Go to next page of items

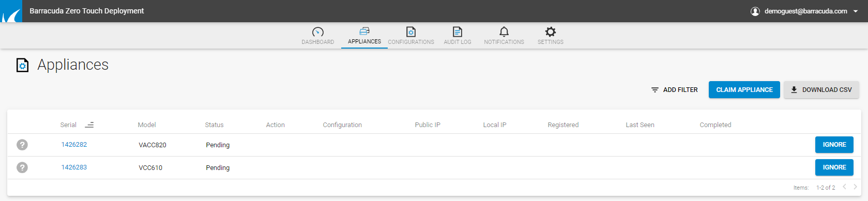[855, 187]
